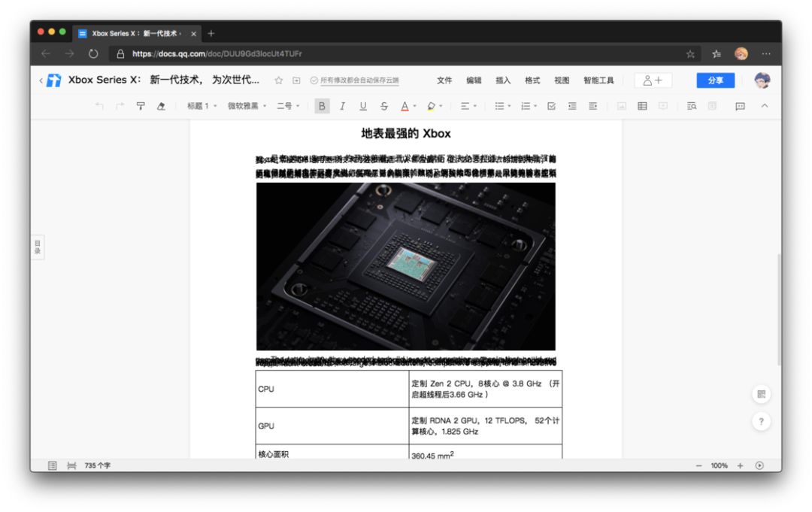
Task: Select the format painter tool
Action: coord(141,106)
